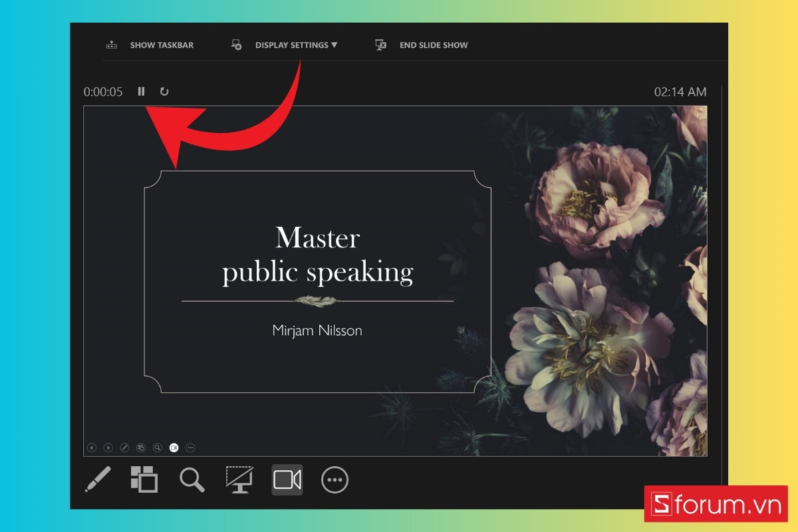Click the elapsed time 0:00:05 display
This screenshot has height=532, width=798.
[104, 92]
